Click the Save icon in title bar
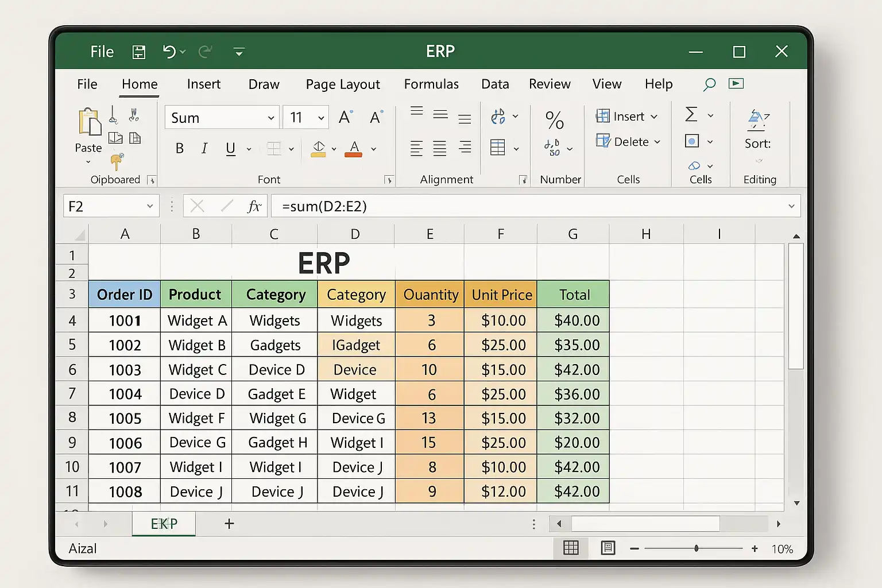This screenshot has height=588, width=882. [139, 52]
